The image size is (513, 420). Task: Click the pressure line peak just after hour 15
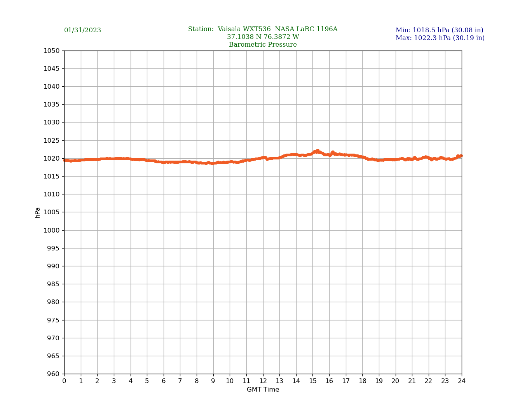coord(317,151)
